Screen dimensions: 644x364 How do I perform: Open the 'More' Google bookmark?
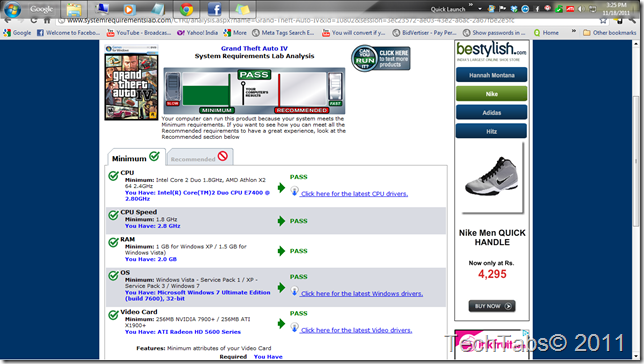[235, 32]
